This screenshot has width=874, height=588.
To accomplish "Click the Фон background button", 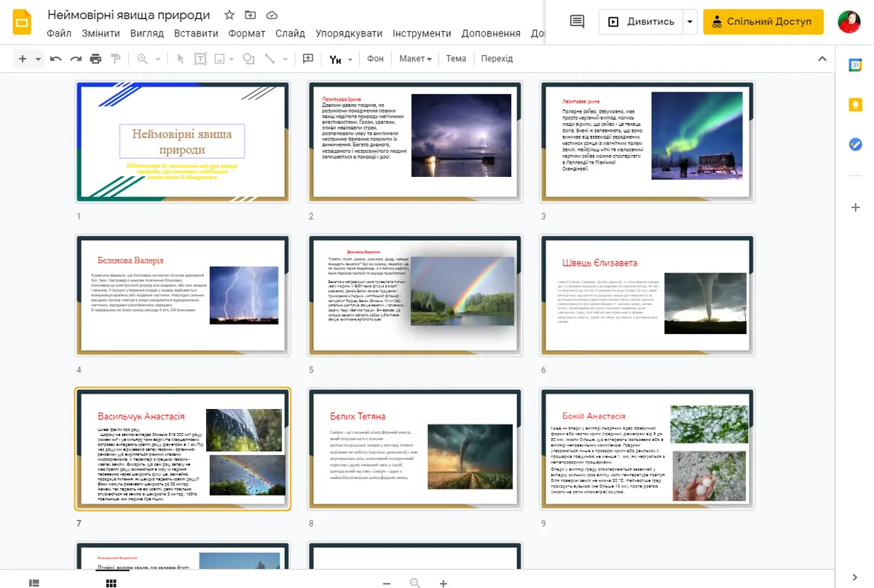I will (375, 59).
